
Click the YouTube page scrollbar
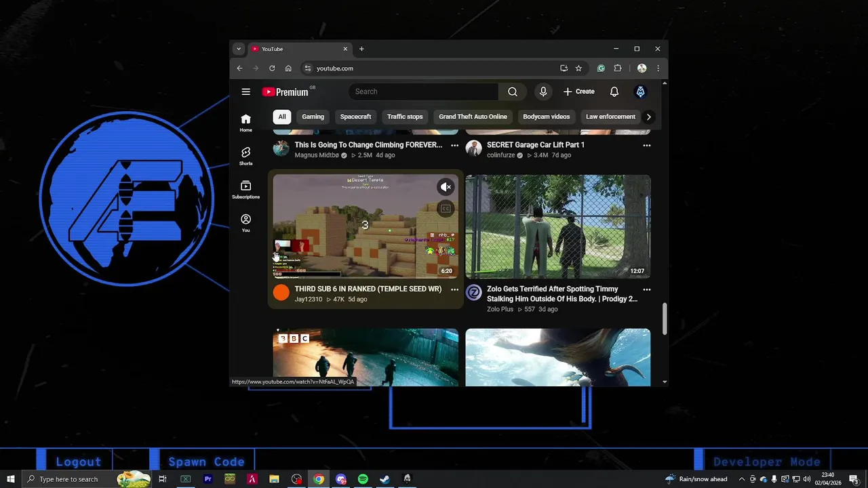tap(665, 319)
